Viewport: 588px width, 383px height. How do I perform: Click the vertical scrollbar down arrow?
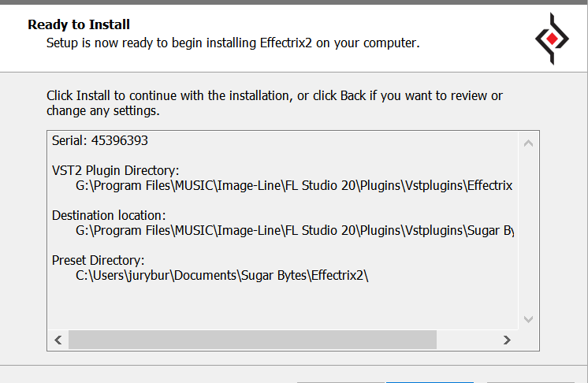point(528,319)
